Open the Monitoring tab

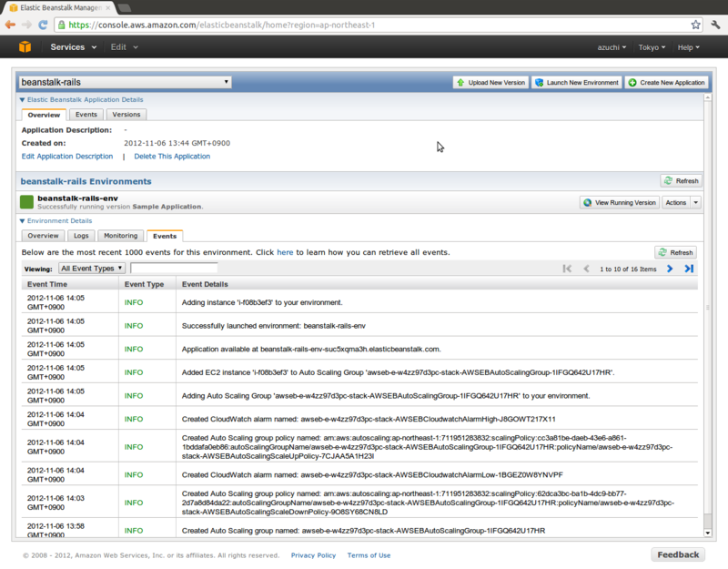121,236
